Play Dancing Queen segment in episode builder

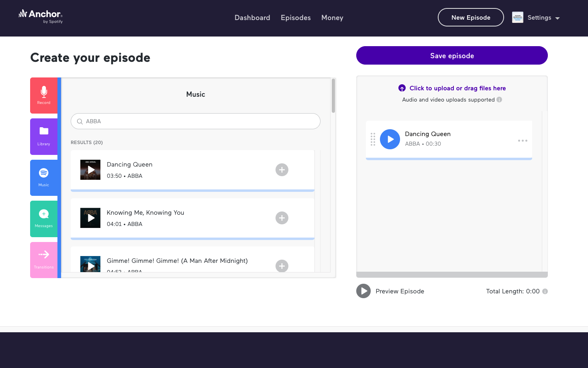pyautogui.click(x=390, y=139)
